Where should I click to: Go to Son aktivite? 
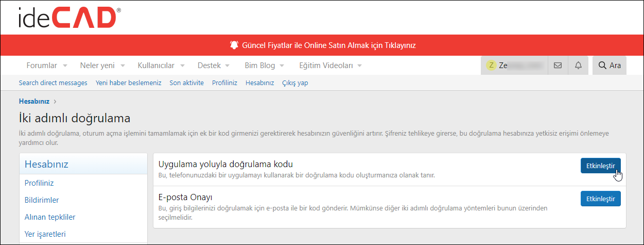[186, 83]
